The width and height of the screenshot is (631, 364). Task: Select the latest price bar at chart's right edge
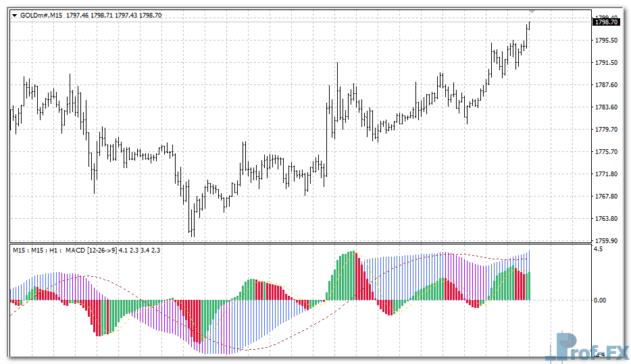click(x=529, y=27)
